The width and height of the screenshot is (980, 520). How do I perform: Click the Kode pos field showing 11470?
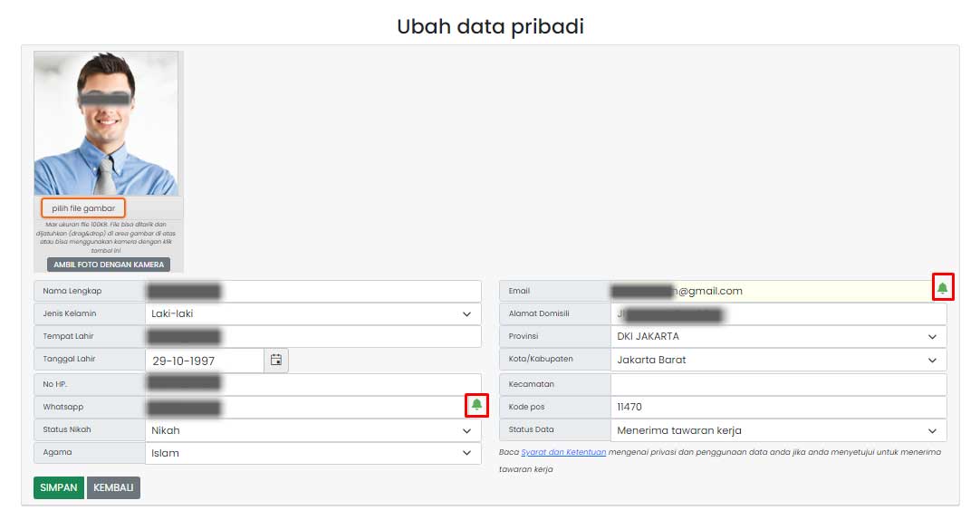click(778, 407)
